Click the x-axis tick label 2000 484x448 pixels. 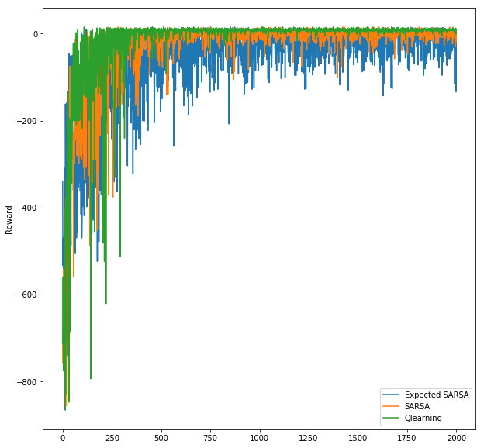[x=456, y=438]
